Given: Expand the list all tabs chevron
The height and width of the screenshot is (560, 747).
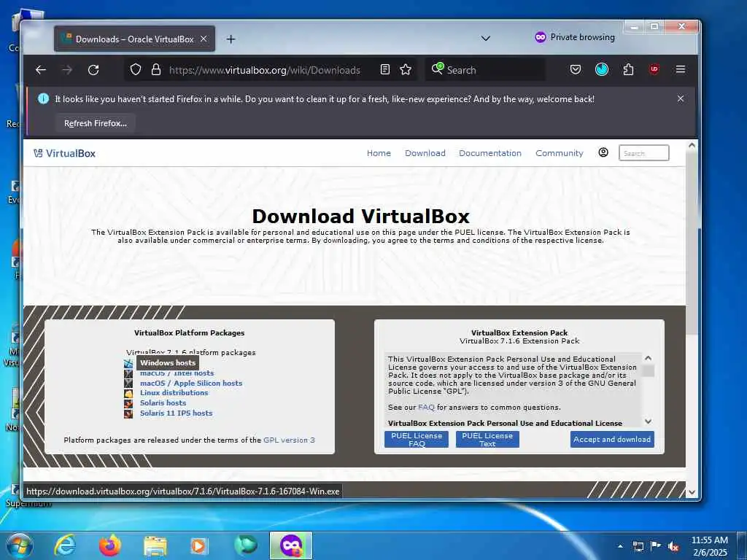Looking at the screenshot, I should [485, 38].
